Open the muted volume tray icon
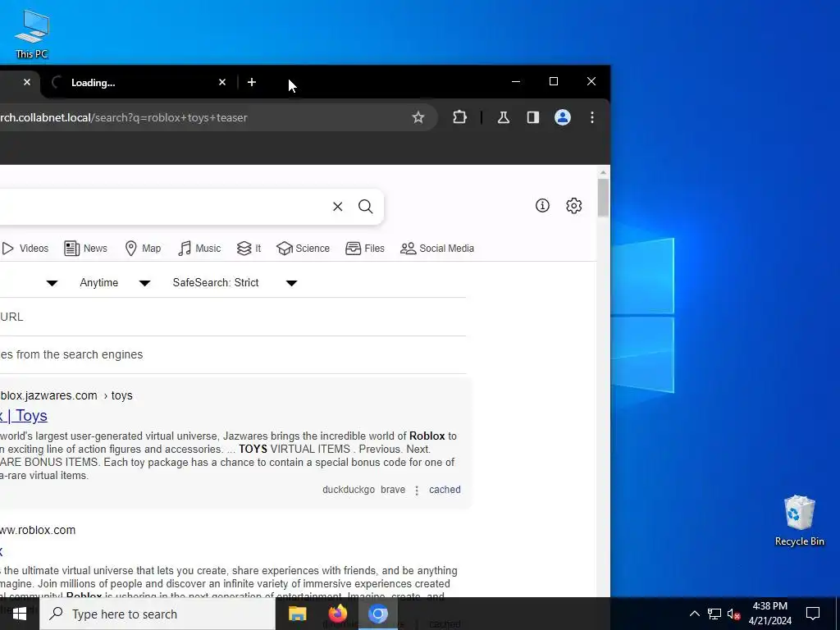 (733, 614)
